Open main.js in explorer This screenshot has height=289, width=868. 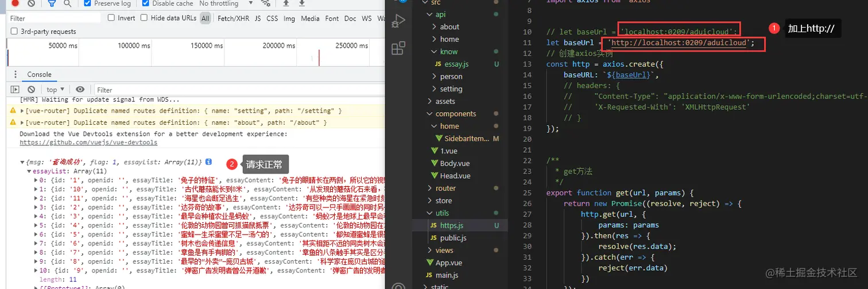pos(447,275)
